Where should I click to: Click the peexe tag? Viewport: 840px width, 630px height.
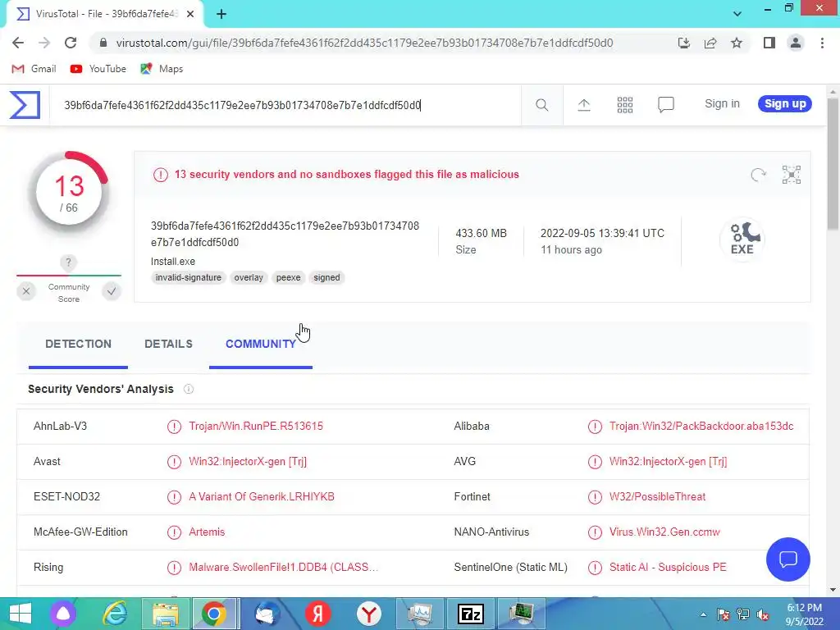[x=288, y=277]
